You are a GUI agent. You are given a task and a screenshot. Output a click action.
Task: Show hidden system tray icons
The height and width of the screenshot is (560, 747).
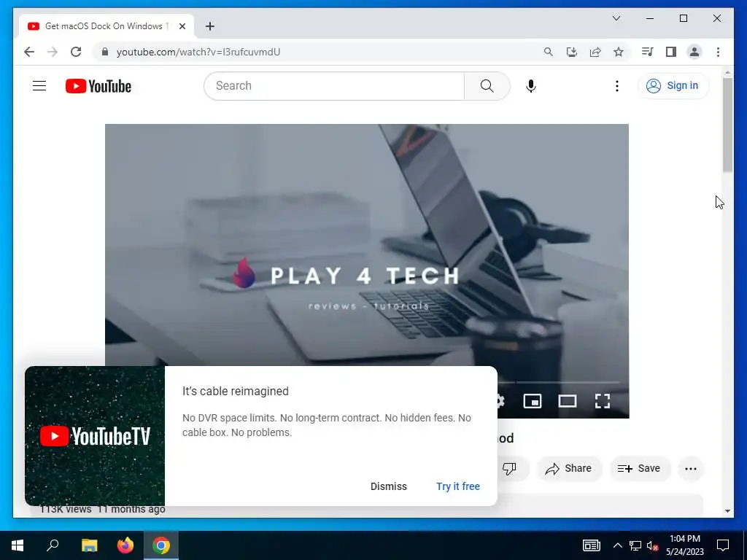point(617,545)
